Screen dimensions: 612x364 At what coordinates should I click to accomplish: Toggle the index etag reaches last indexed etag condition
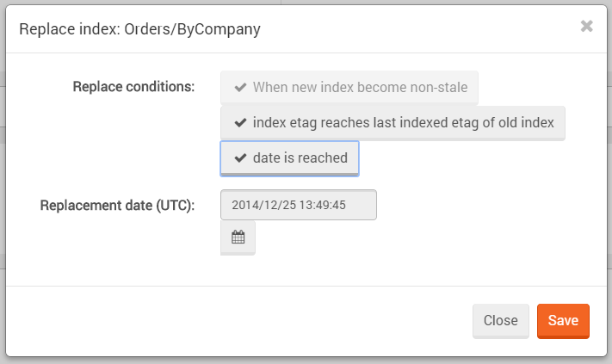coord(393,122)
